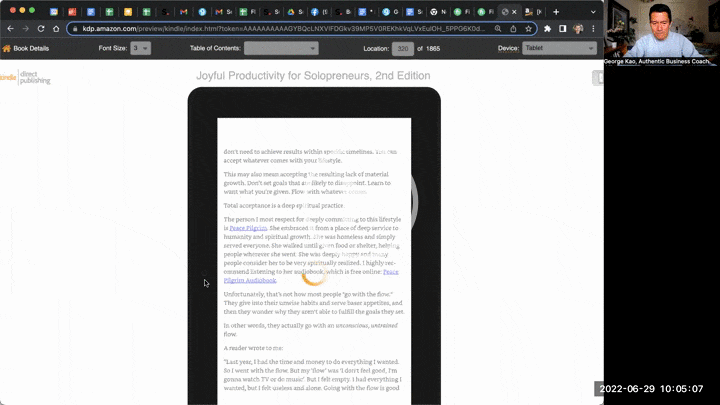Click the Book Details home icon

(x=6, y=48)
